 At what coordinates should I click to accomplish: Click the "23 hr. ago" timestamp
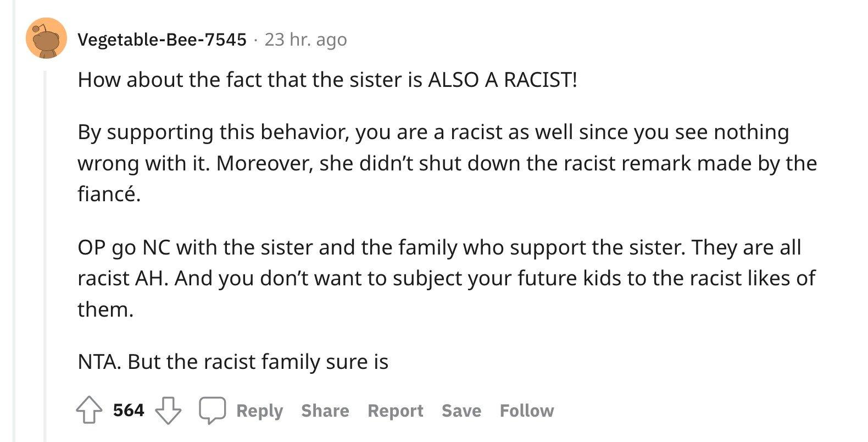click(305, 40)
